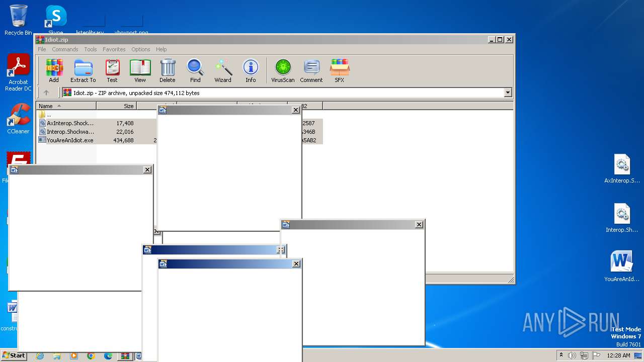
Task: Close the front blue-titled blank popup
Action: pyautogui.click(x=296, y=263)
